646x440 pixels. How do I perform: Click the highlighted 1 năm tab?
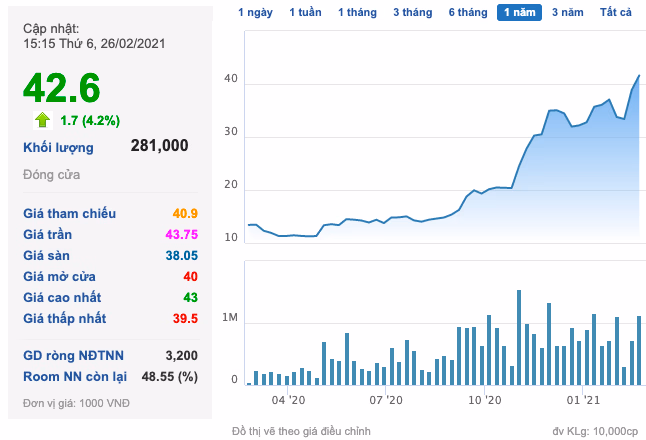coord(521,12)
